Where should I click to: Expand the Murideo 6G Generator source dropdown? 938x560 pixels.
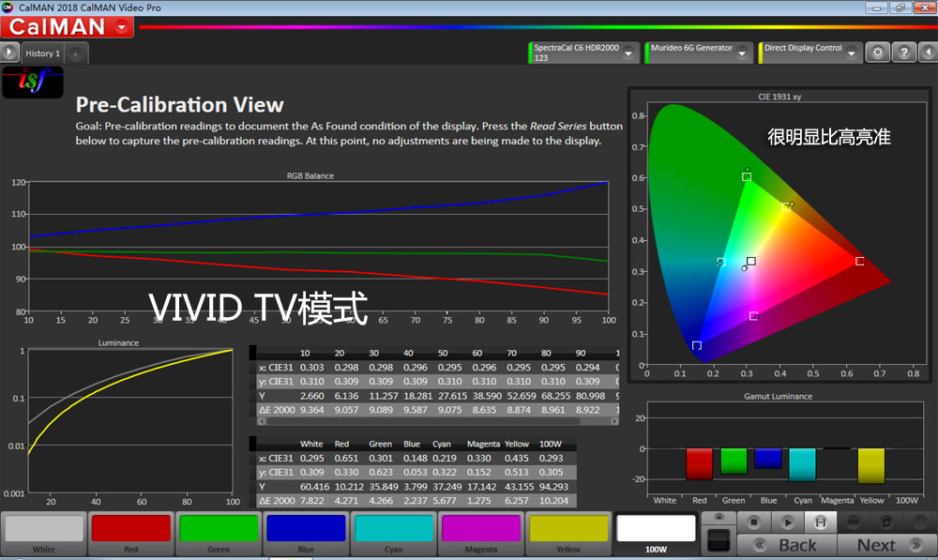tap(742, 53)
